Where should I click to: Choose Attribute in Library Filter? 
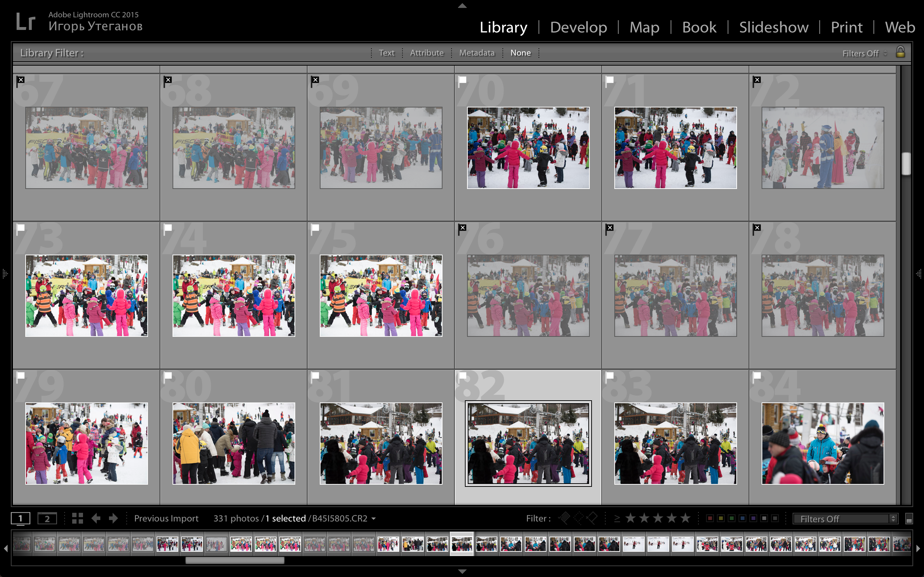pos(427,53)
